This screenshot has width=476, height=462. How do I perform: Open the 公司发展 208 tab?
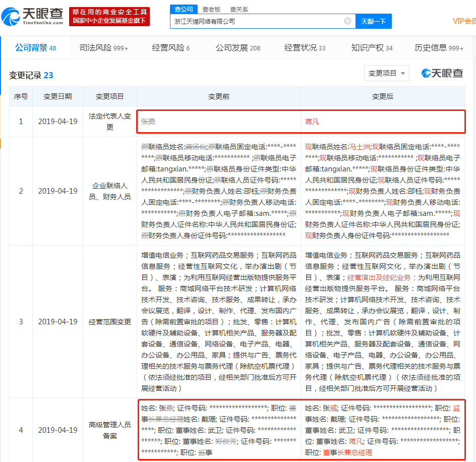[x=237, y=48]
